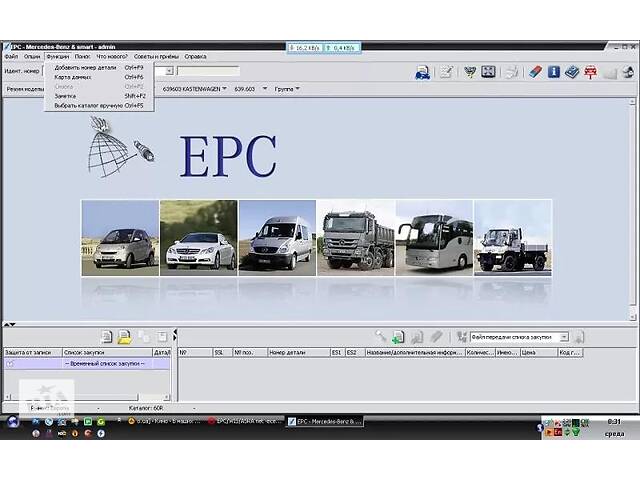This screenshot has width=640, height=480.
Task: Click the shopping list horizontal scrollbar
Action: point(87,397)
